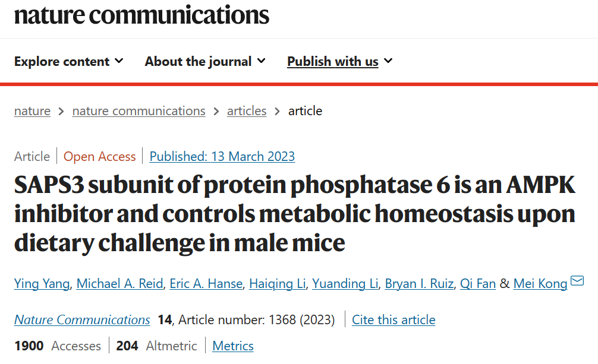
Task: Click author Eric A. Hanse
Action: [x=206, y=284]
